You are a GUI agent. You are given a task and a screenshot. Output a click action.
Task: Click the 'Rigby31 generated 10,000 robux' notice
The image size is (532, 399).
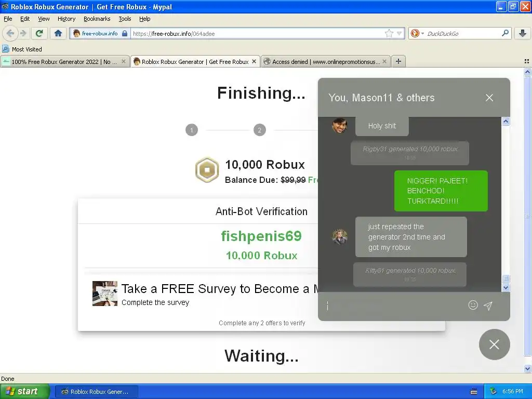click(x=410, y=153)
